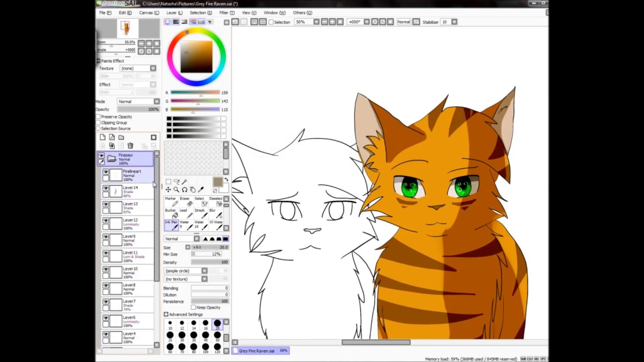Viewport: 644px width, 362px height.
Task: Open the Stabilizer value dropdown
Action: [x=454, y=22]
